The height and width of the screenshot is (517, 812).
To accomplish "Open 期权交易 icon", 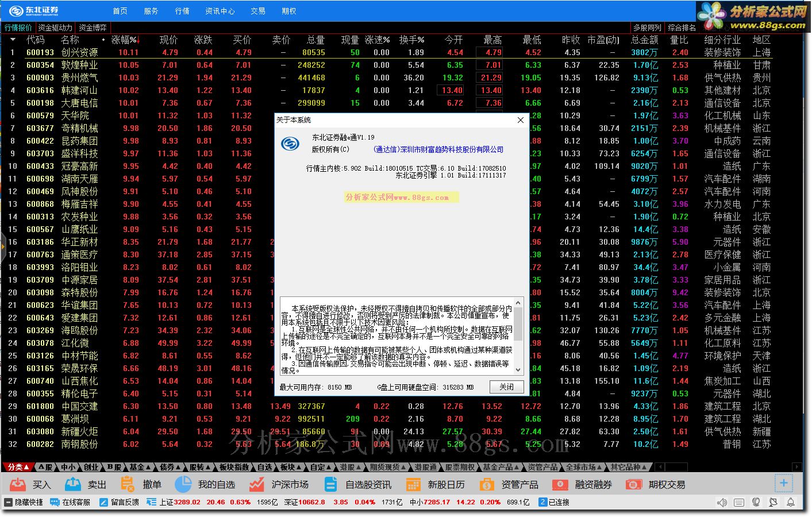I will 634,484.
